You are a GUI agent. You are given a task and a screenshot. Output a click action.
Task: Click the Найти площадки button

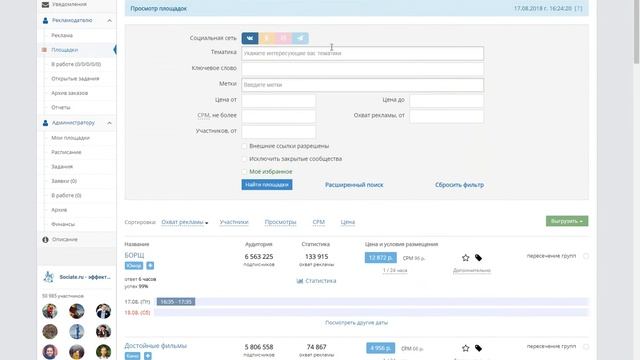(267, 184)
